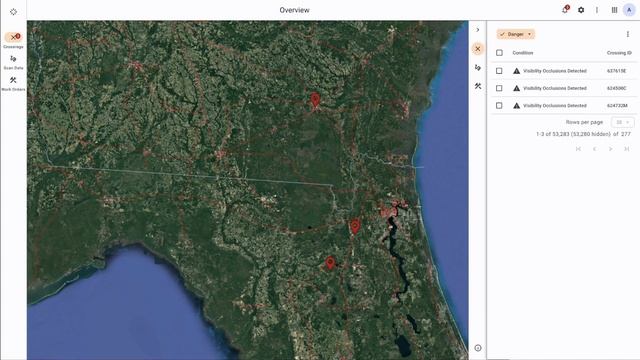640x360 pixels.
Task: Toggle the select-all checkbox in the table header
Action: pyautogui.click(x=499, y=53)
